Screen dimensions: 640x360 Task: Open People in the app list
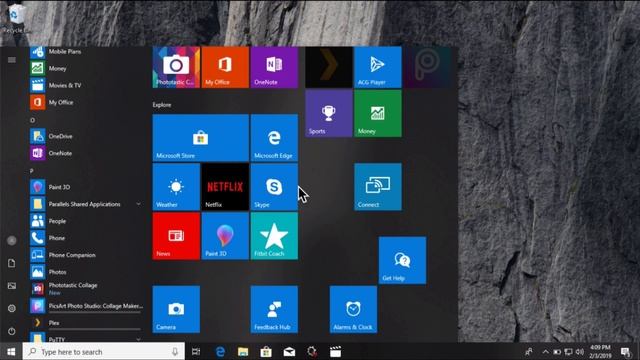point(86,221)
